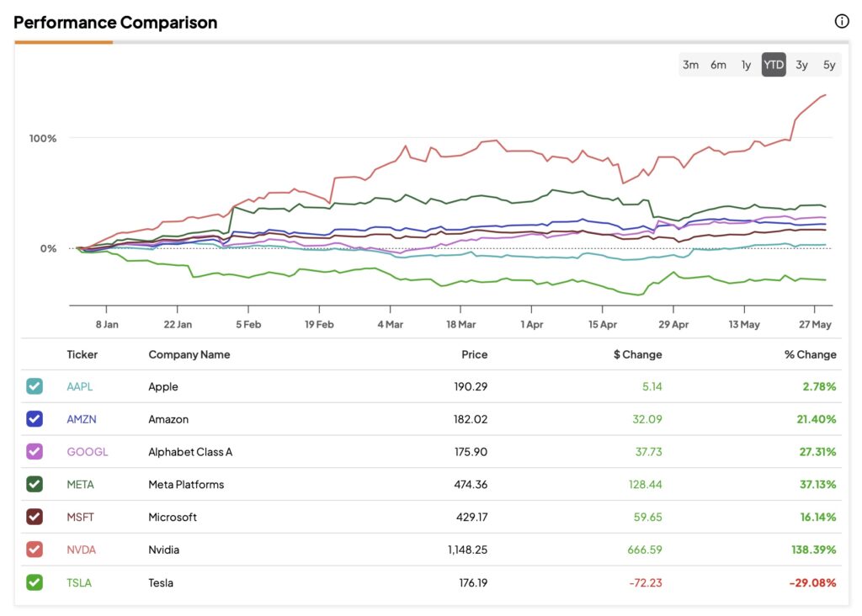Click the 4 Mar axis date
Viewport: 862px width, 616px height.
click(x=391, y=324)
